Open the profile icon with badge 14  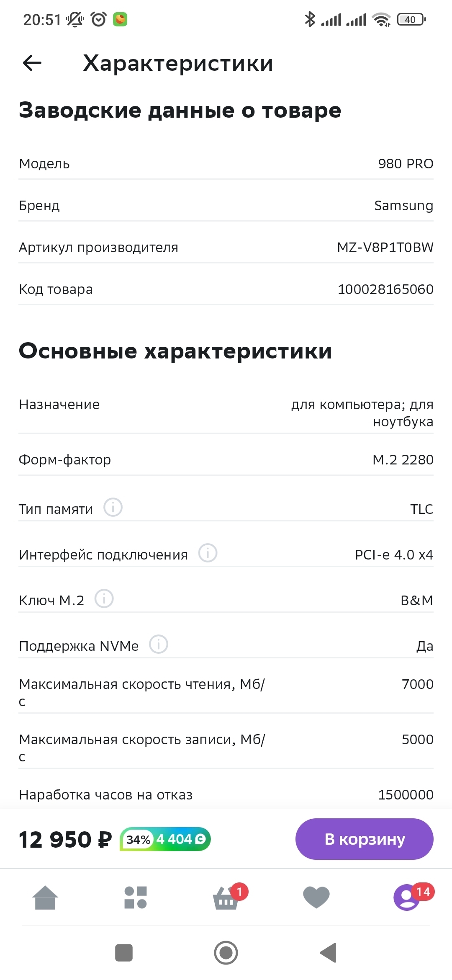pyautogui.click(x=407, y=898)
